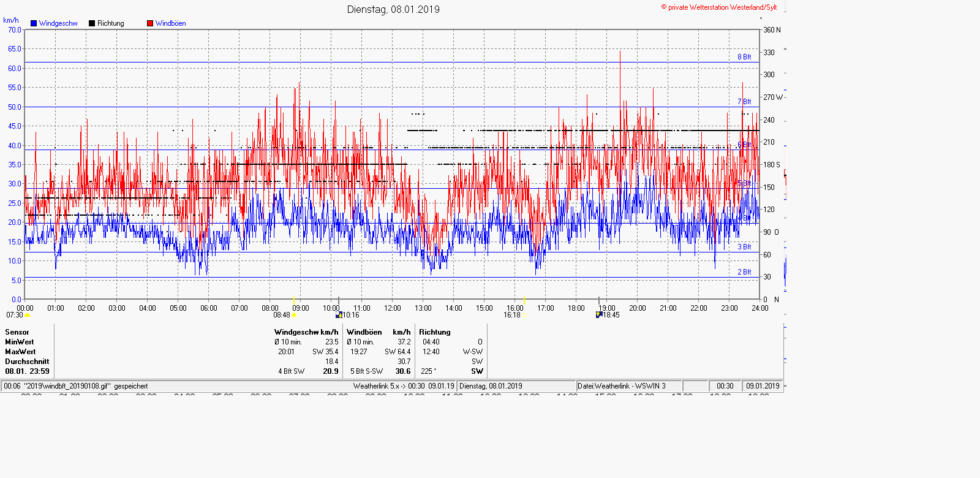Viewport: 980px width, 478px height.
Task: Click the '50.0' speed axis value
Action: tap(15, 107)
